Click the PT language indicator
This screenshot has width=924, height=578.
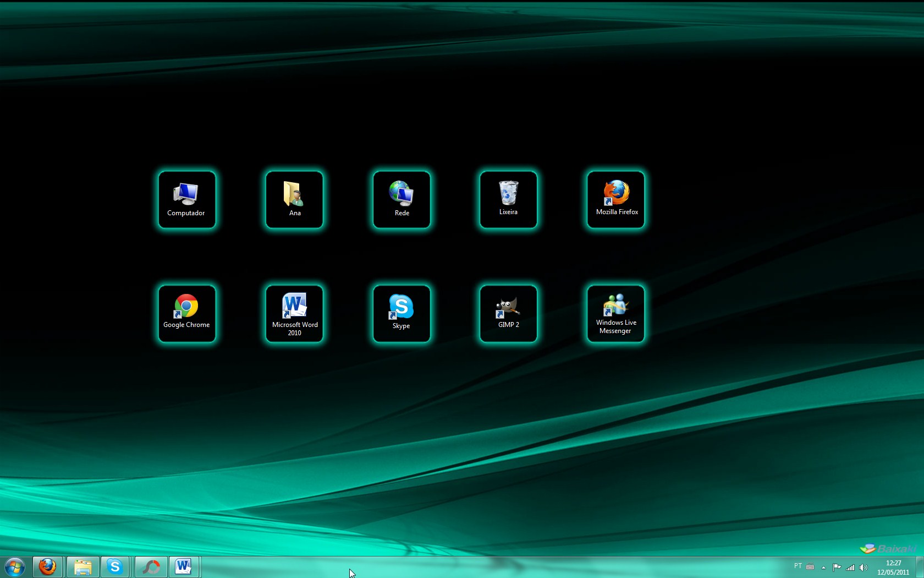pyautogui.click(x=798, y=566)
